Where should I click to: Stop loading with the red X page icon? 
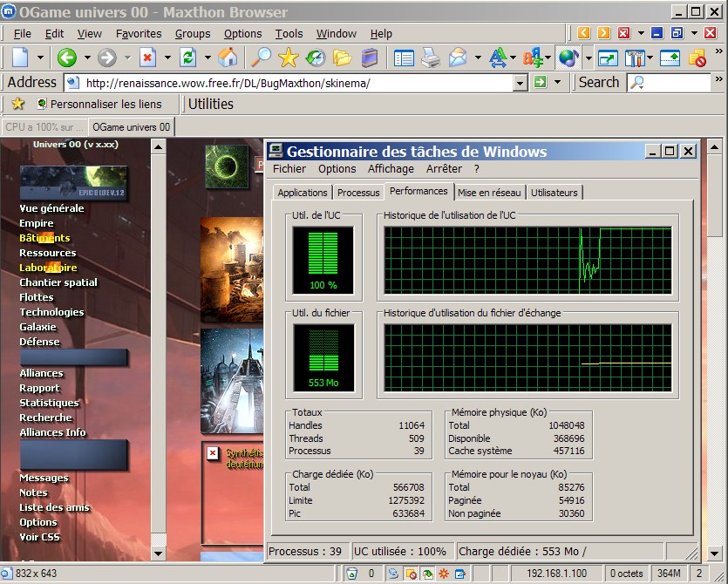point(147,58)
